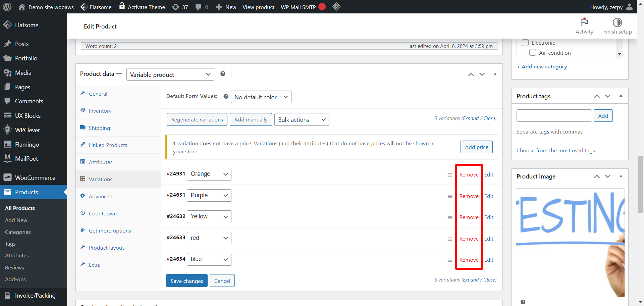Click Choose from the most used tags
The height and width of the screenshot is (306, 644).
(x=556, y=150)
